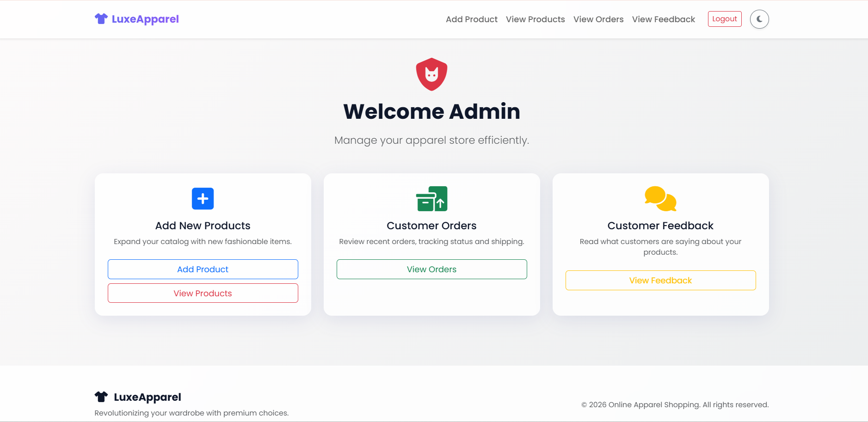Open Add Product in the navigation bar
This screenshot has height=422, width=868.
click(472, 19)
